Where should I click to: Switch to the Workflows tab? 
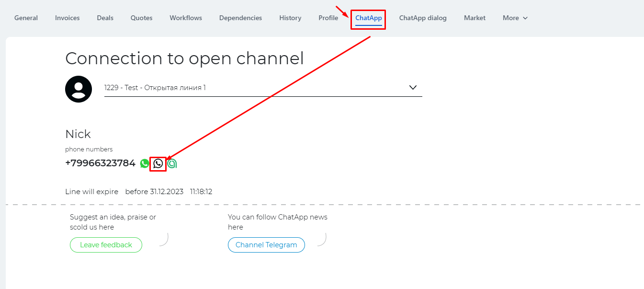(x=186, y=18)
